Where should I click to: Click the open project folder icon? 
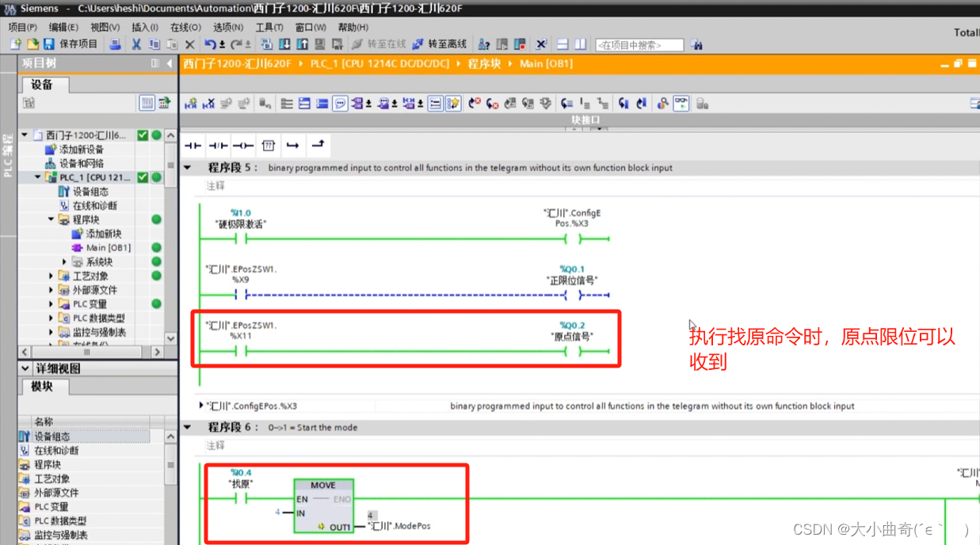(32, 44)
